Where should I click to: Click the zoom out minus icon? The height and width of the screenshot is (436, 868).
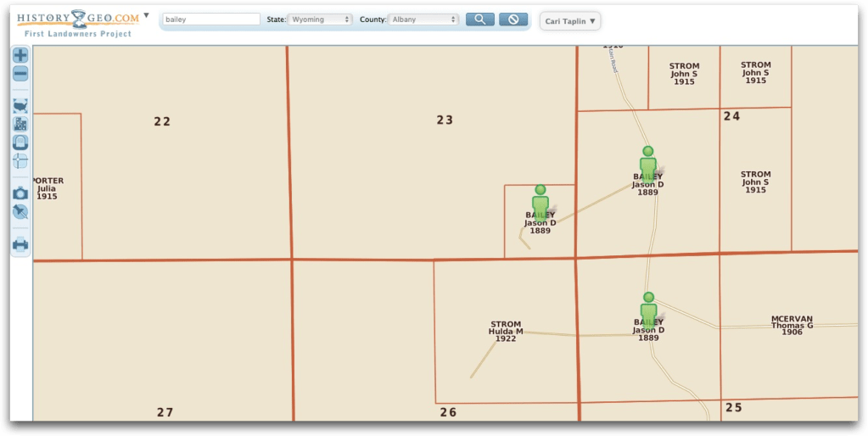click(20, 74)
